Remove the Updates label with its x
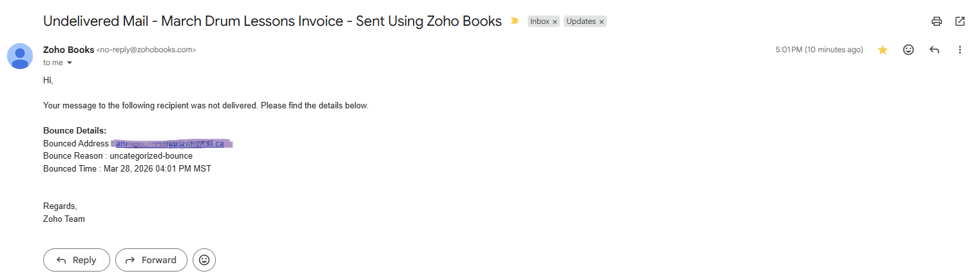The width and height of the screenshot is (980, 278). pyautogui.click(x=602, y=22)
